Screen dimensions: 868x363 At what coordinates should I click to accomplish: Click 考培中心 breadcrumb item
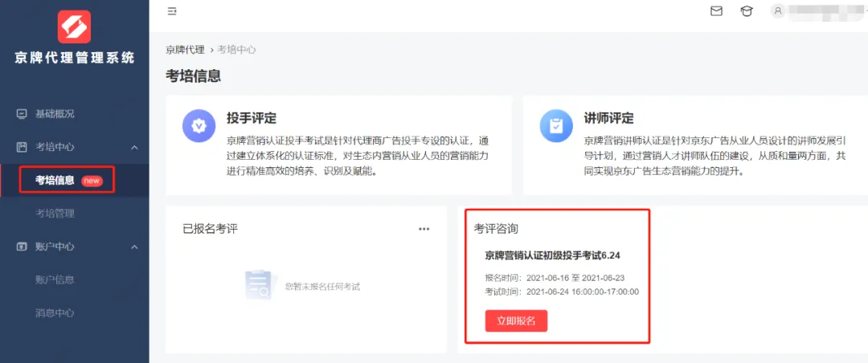[x=236, y=50]
